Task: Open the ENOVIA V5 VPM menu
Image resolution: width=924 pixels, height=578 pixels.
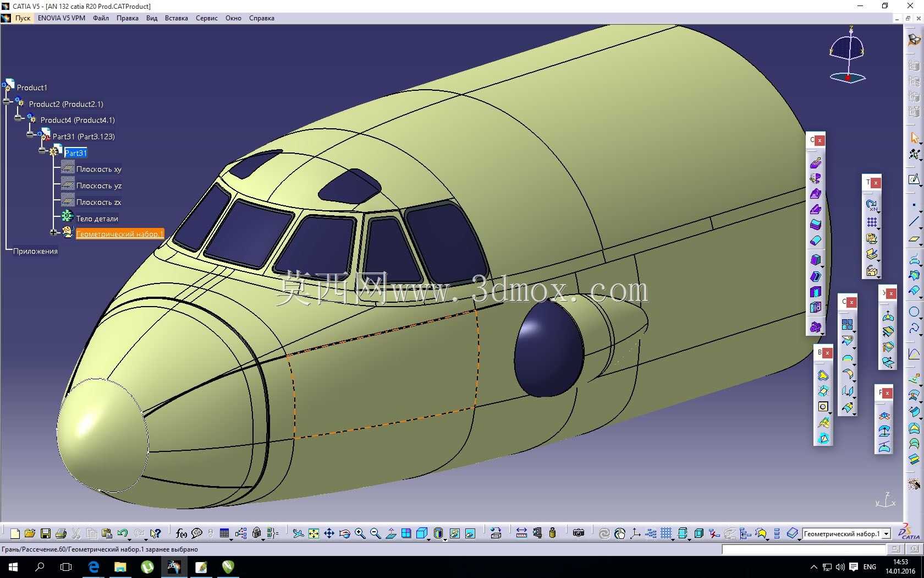Action: click(62, 18)
